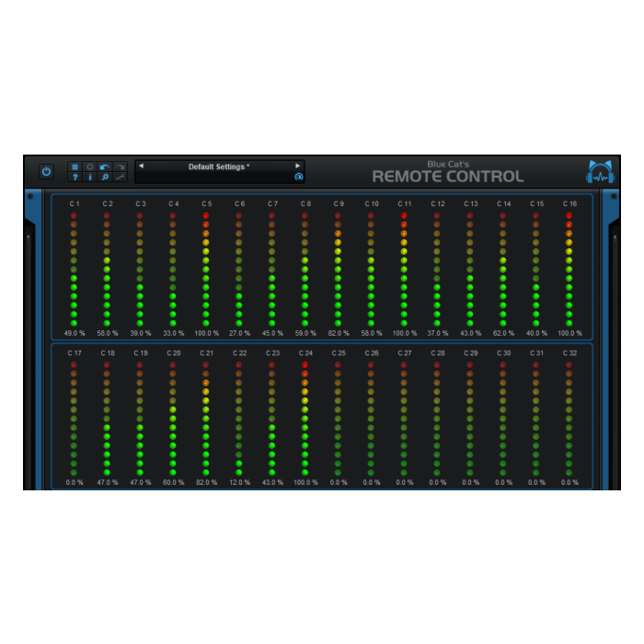The height and width of the screenshot is (644, 644).
Task: Click the C 5 LED meter column
Action: point(206,270)
